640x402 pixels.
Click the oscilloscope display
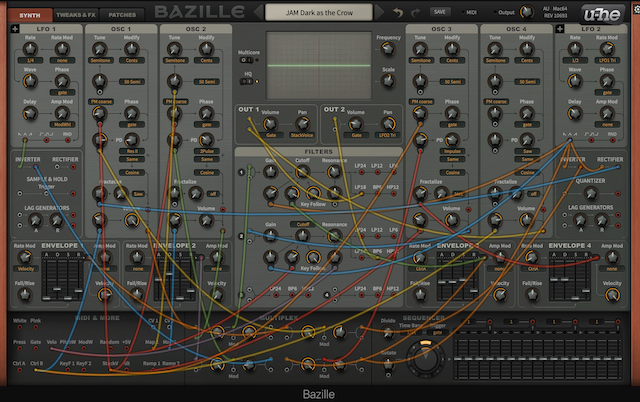(x=319, y=65)
